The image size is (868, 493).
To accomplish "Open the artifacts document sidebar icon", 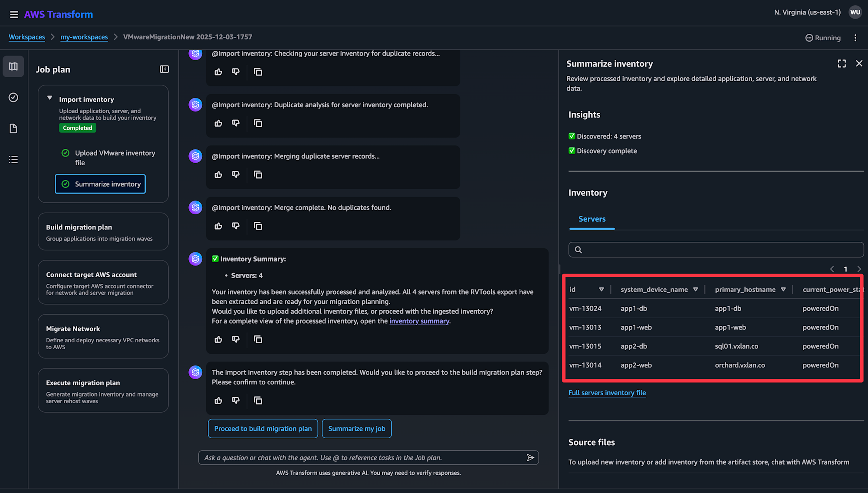I will click(x=13, y=128).
